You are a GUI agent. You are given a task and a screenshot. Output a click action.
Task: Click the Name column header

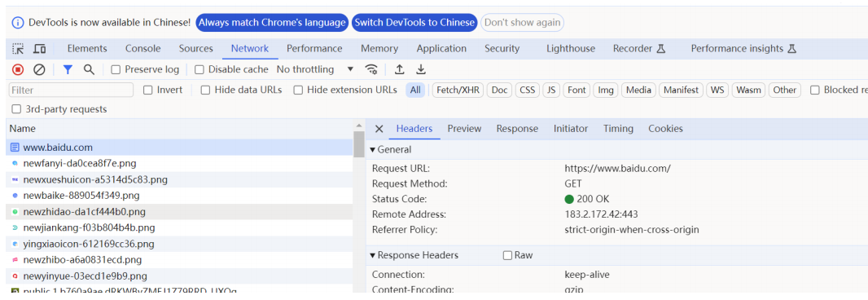[179, 129]
